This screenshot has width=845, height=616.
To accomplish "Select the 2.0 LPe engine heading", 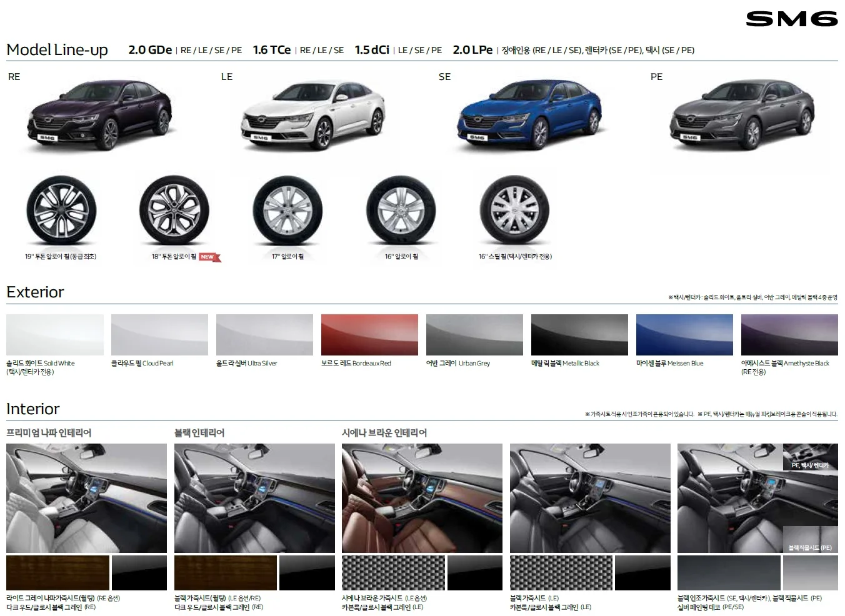I will tap(472, 50).
